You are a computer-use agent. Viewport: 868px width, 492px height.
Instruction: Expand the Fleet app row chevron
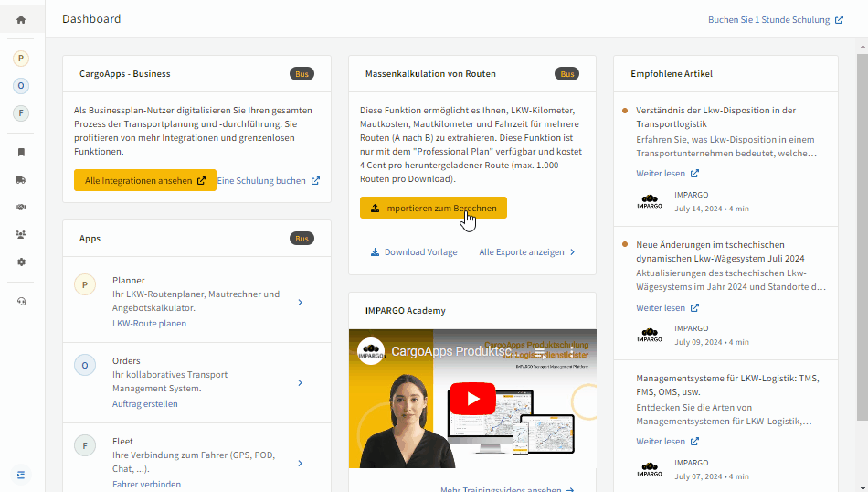[x=300, y=463]
